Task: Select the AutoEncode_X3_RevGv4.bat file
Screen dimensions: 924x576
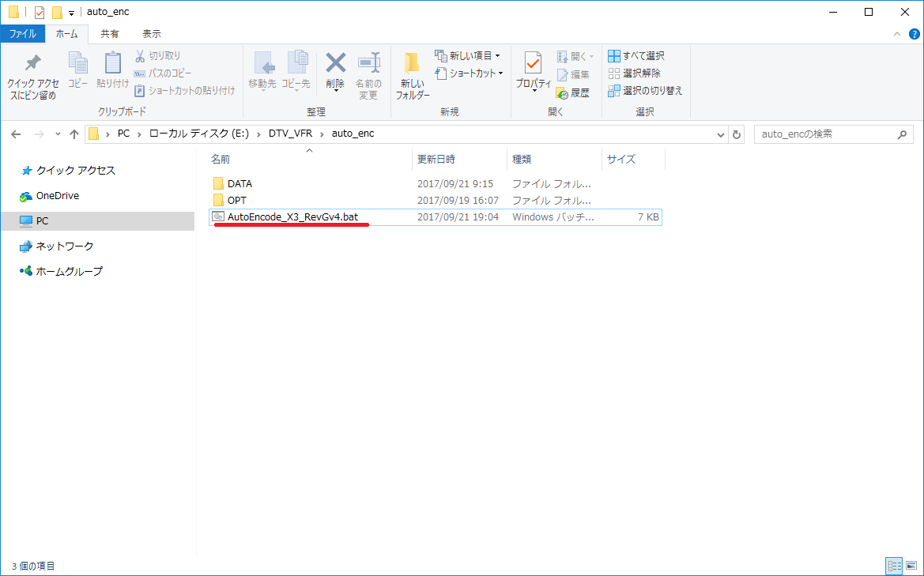Action: point(436,216)
